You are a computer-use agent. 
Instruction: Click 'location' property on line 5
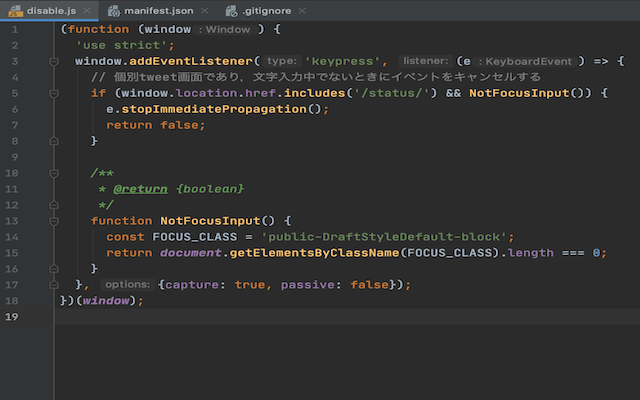click(x=207, y=93)
